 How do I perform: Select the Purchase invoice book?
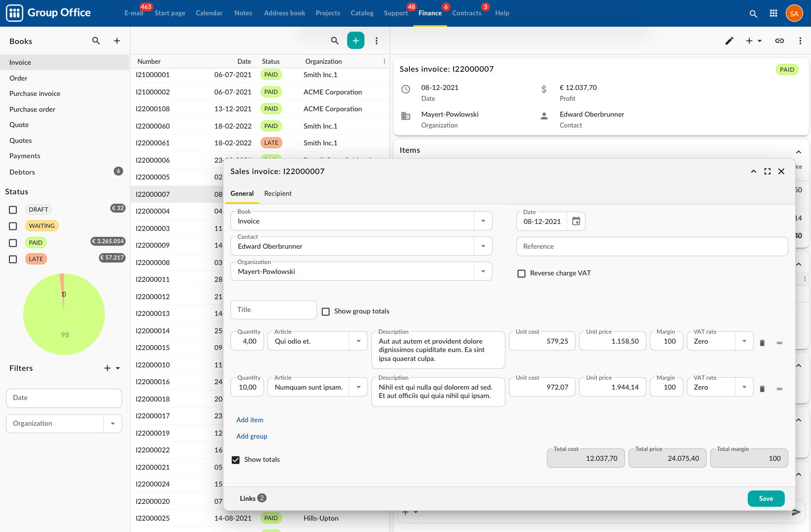tap(64, 93)
